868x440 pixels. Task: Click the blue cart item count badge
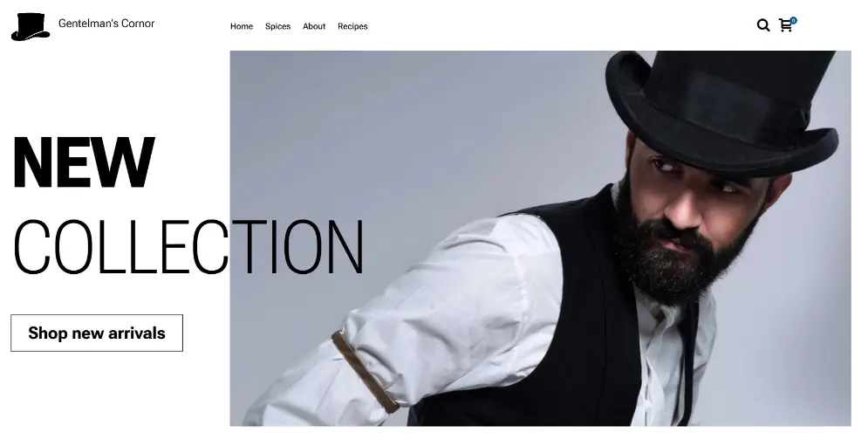(x=793, y=20)
